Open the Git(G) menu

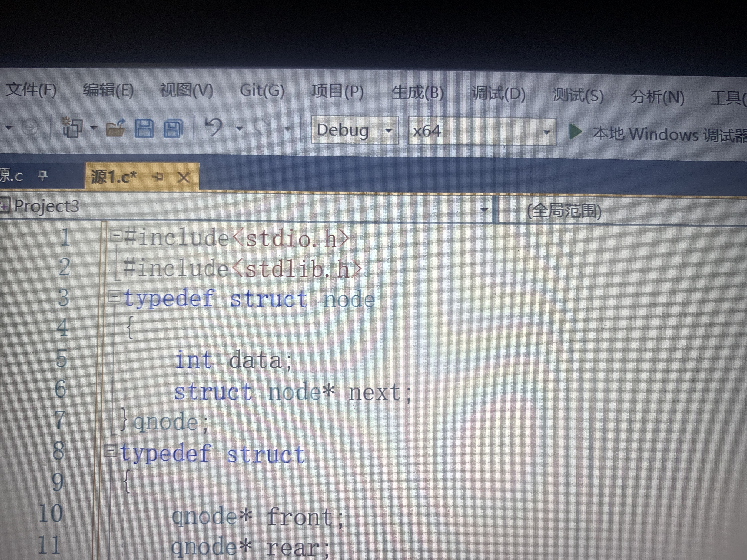(262, 91)
